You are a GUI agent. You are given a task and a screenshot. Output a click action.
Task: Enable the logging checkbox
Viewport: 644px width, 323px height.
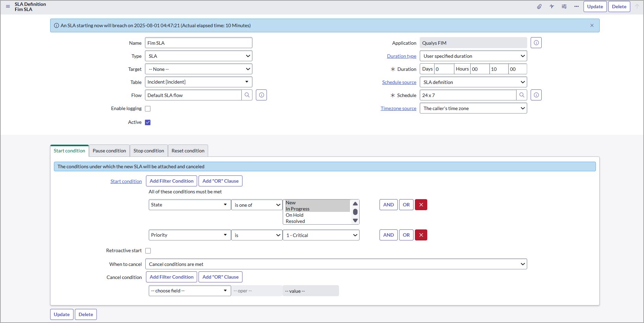148,109
